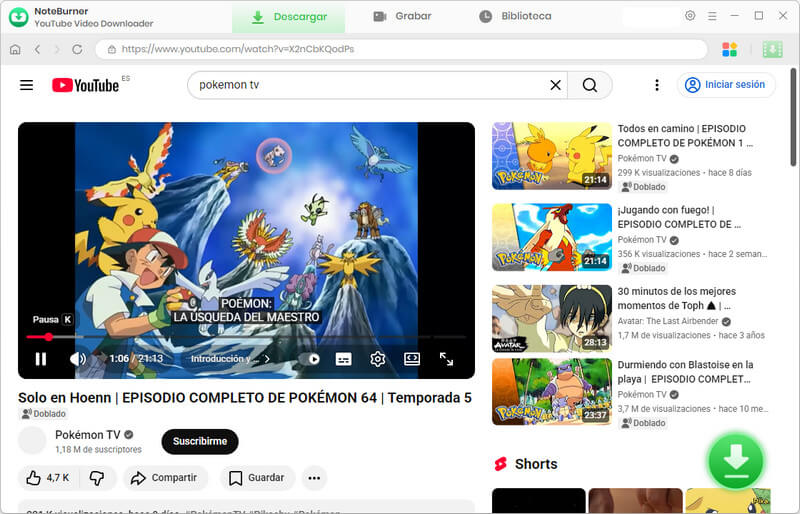Toggle the autoplay switch
This screenshot has width=800, height=514.
pyautogui.click(x=309, y=359)
